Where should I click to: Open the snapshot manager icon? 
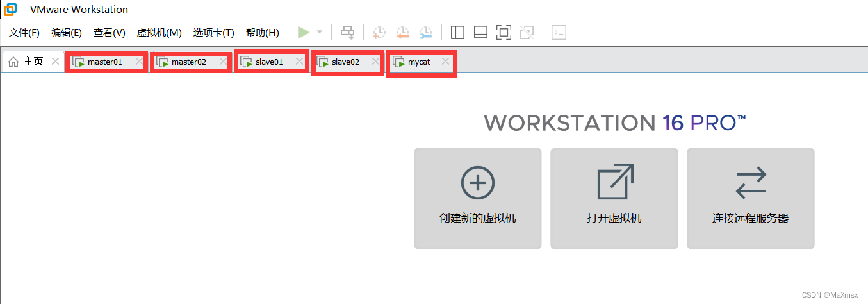click(x=425, y=32)
